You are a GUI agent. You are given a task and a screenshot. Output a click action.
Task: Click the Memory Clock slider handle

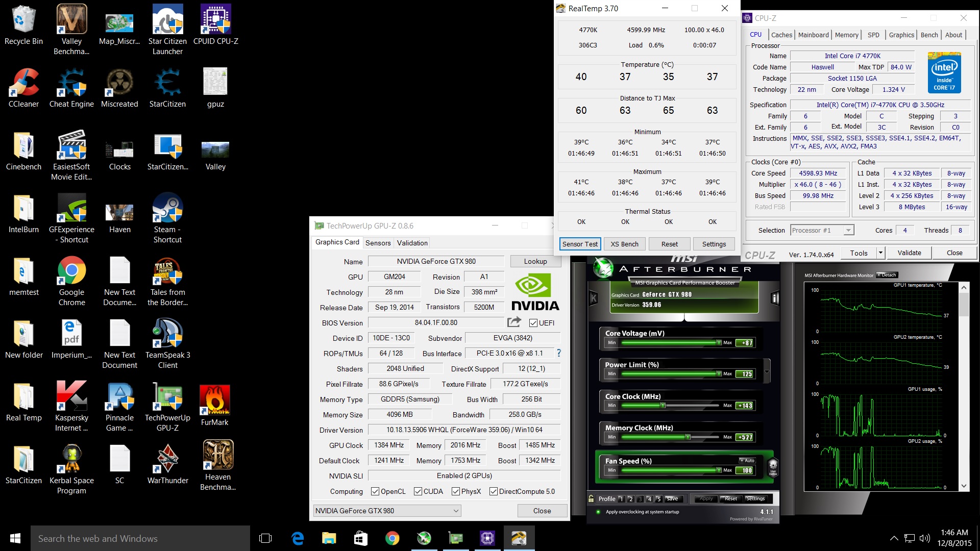(x=688, y=437)
